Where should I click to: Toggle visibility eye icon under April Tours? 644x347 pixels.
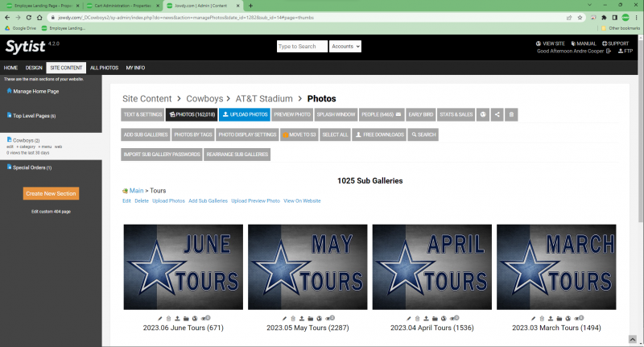455,318
